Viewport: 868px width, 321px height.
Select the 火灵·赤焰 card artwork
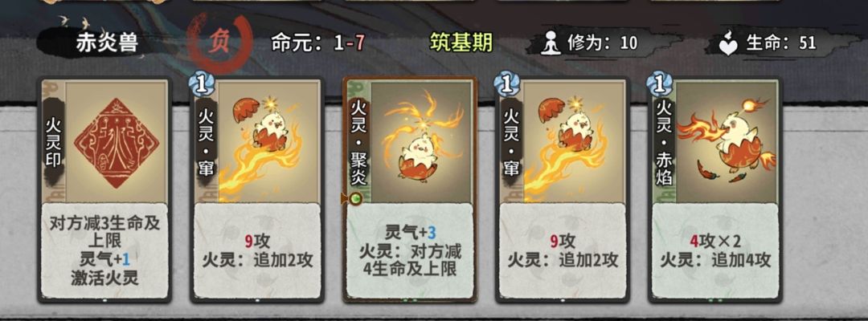727,141
